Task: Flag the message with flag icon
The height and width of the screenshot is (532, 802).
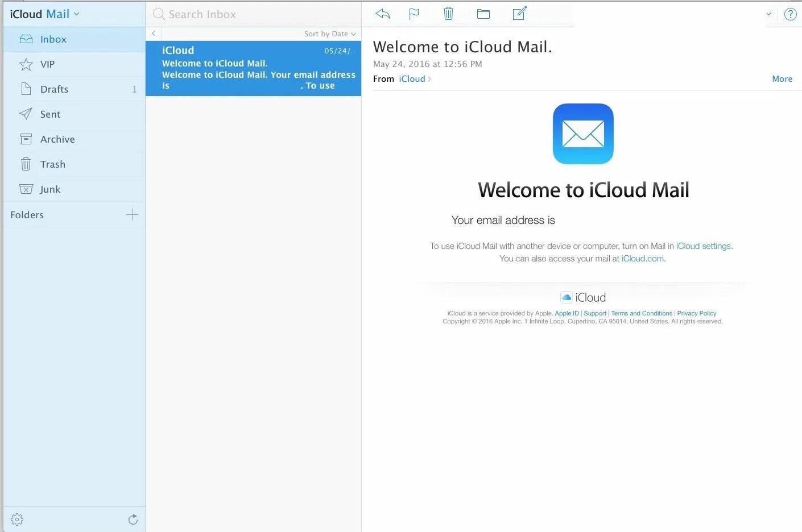Action: coord(414,14)
